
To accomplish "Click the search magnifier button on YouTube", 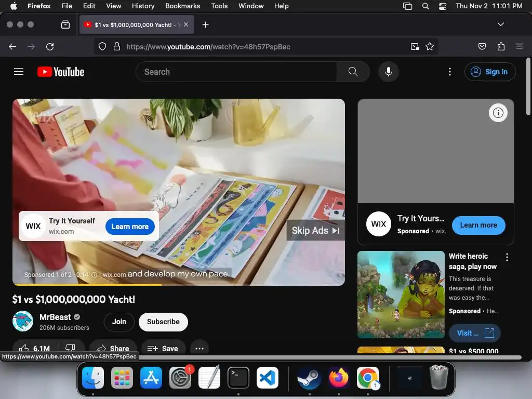I will tap(353, 72).
